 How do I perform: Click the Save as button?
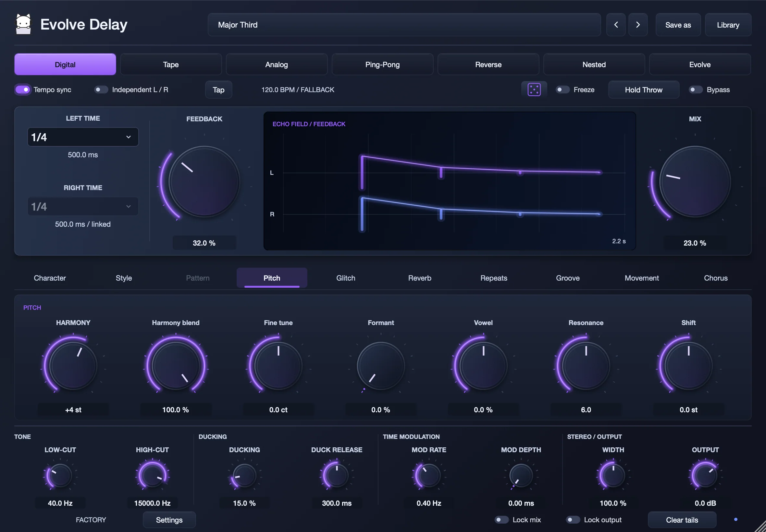coord(678,25)
